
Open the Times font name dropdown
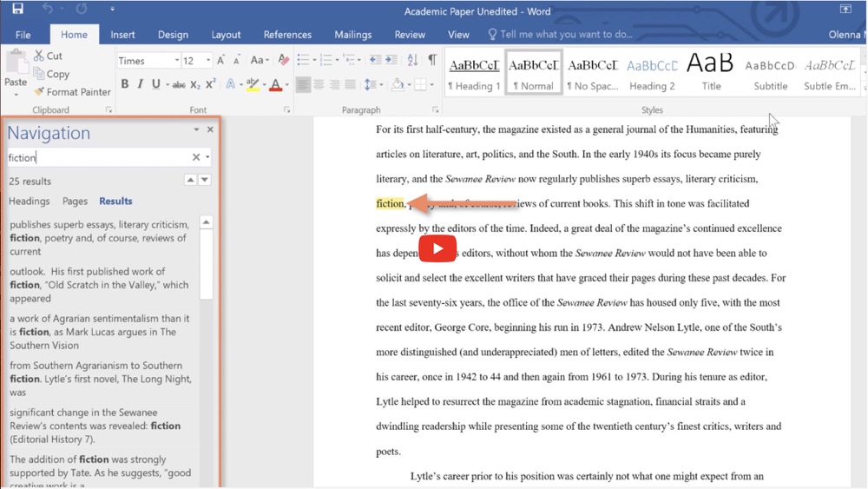pyautogui.click(x=176, y=60)
